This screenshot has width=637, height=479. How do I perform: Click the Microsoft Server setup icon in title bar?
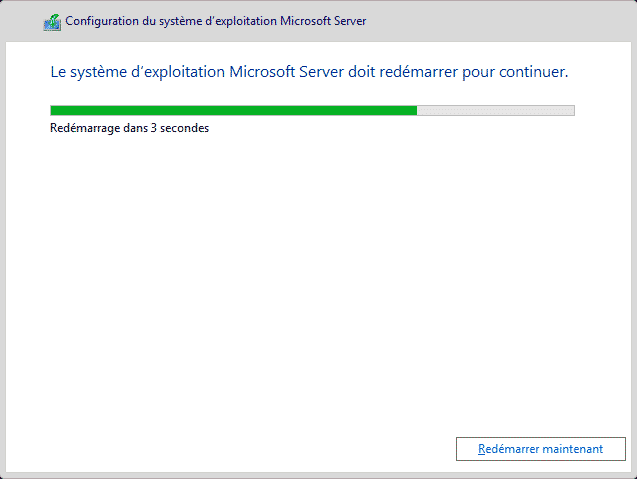[52, 21]
